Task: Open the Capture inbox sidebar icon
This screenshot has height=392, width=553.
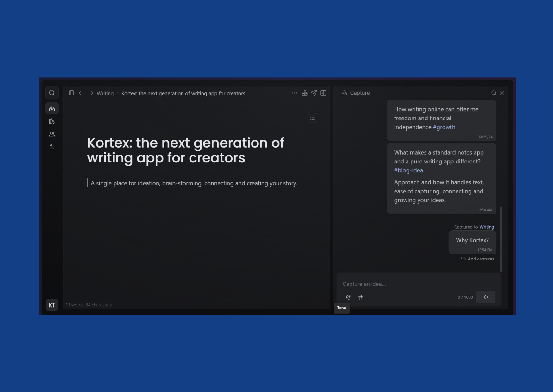Action: 52,108
